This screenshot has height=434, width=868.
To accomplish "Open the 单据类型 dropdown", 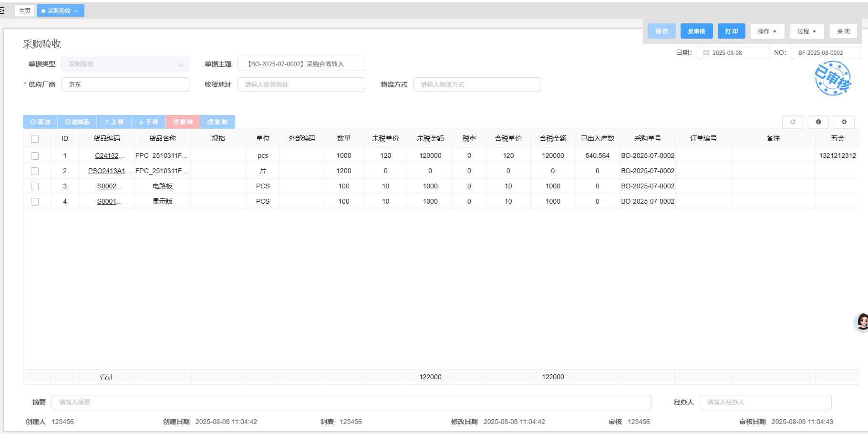I will (x=125, y=64).
